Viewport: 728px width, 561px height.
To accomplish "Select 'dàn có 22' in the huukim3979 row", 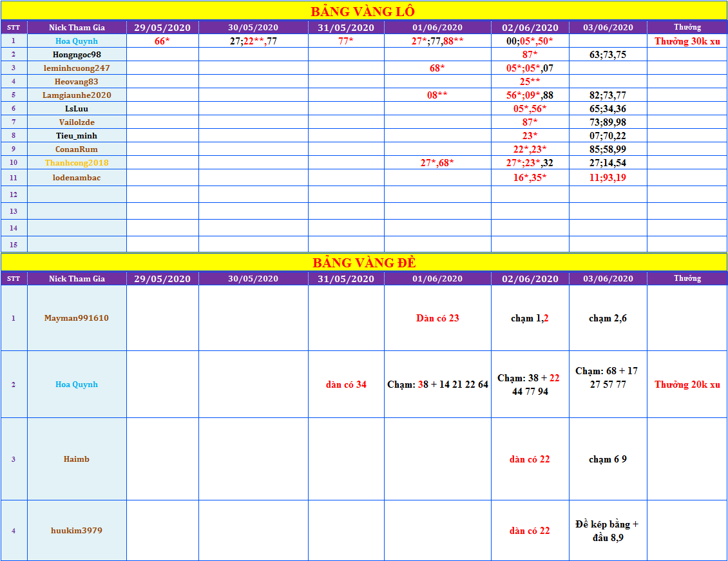I will [x=530, y=530].
